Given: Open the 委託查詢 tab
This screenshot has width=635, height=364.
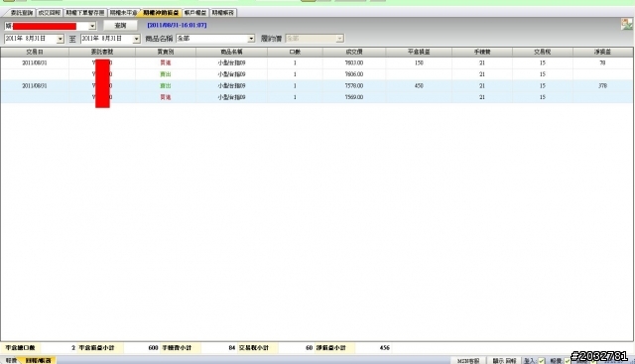Looking at the screenshot, I should (x=21, y=13).
